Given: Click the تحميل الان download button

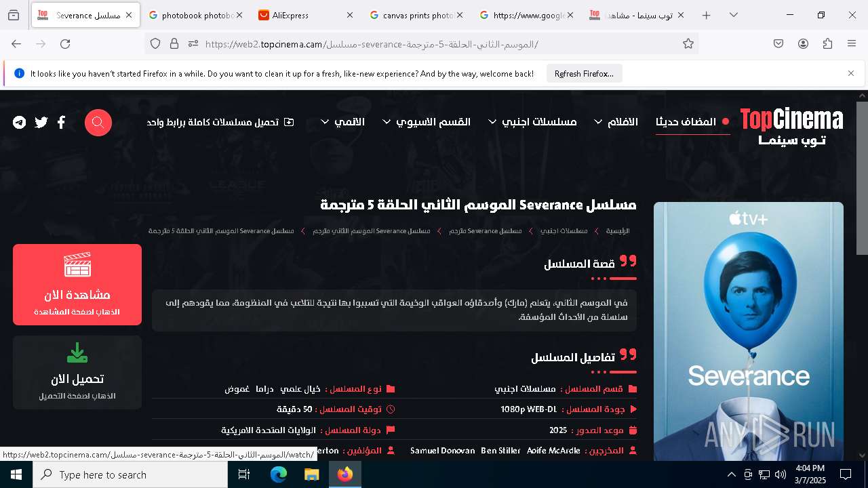Looking at the screenshot, I should tap(77, 372).
